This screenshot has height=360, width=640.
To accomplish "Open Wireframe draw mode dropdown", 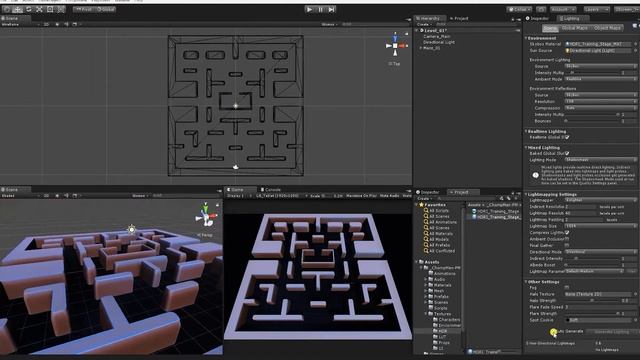I will pyautogui.click(x=20, y=24).
